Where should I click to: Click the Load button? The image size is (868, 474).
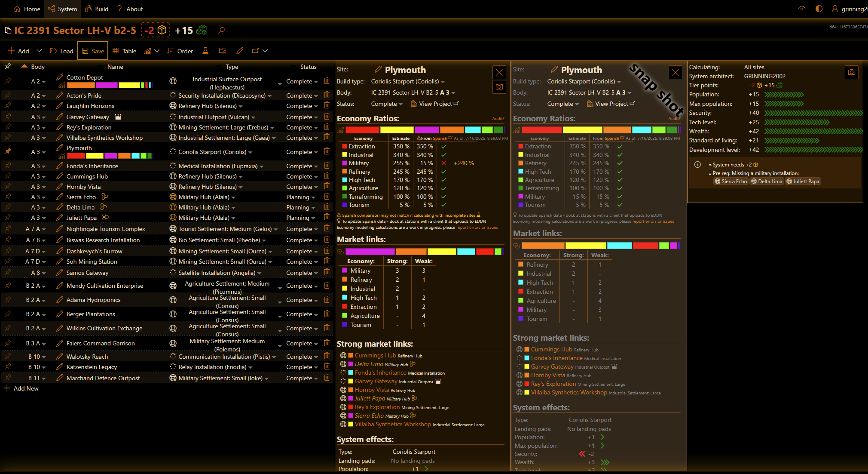(61, 51)
